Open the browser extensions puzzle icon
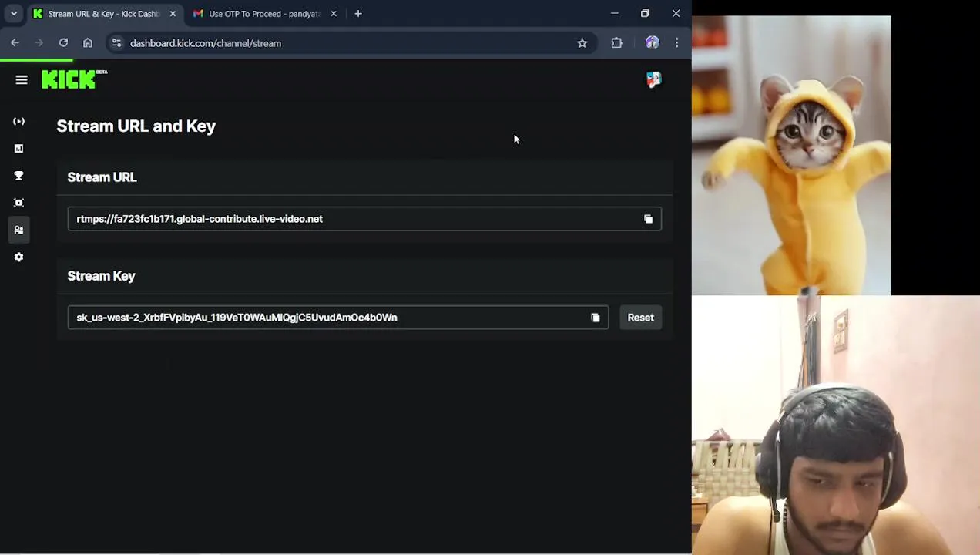The image size is (980, 555). coord(616,43)
